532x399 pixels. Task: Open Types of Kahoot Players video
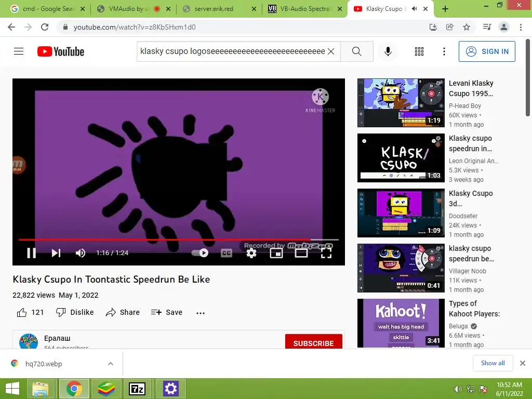(x=401, y=323)
